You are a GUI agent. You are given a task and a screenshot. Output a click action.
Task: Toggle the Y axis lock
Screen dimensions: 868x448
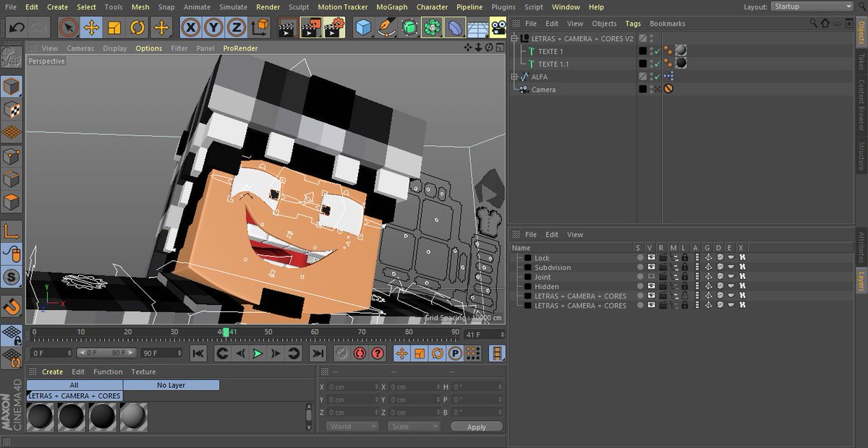(213, 28)
